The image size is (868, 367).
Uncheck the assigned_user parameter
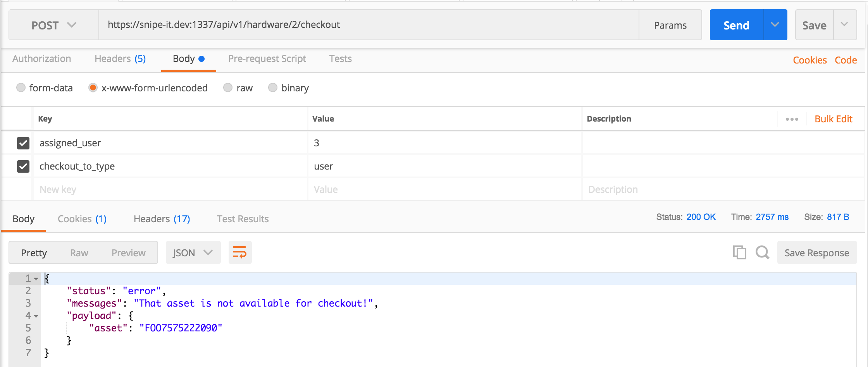point(23,143)
